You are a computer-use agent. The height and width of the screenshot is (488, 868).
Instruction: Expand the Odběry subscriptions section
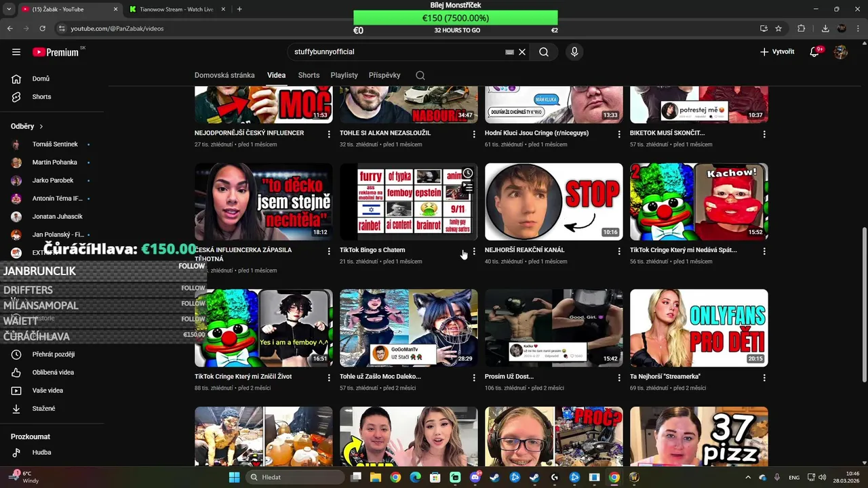pos(27,126)
